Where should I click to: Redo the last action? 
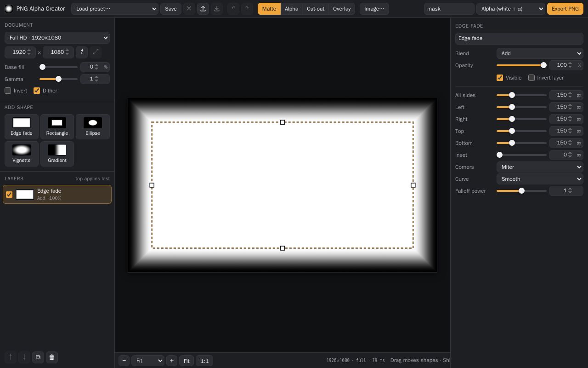click(247, 9)
